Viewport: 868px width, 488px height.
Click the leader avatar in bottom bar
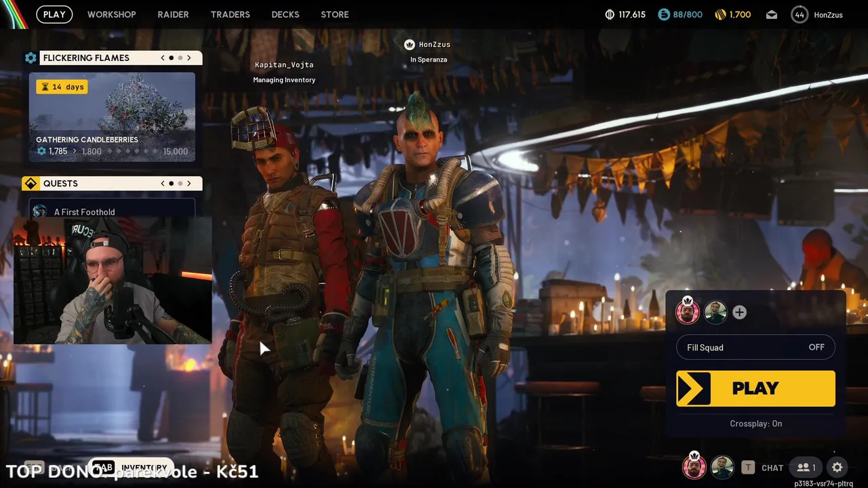pyautogui.click(x=694, y=466)
